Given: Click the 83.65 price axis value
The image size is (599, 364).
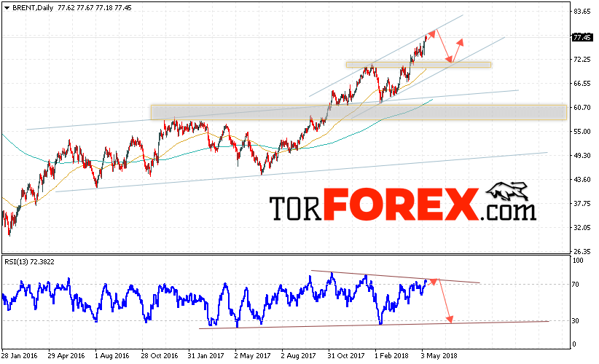Looking at the screenshot, I should (582, 12).
